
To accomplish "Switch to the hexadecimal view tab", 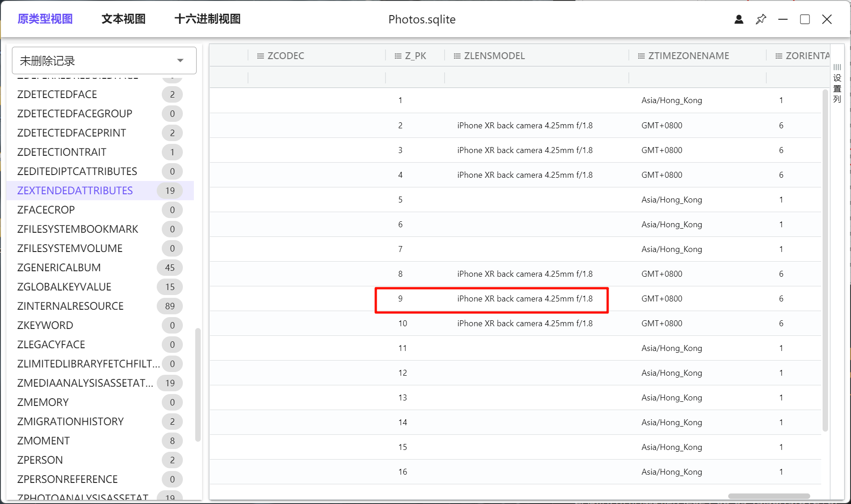I will (207, 19).
